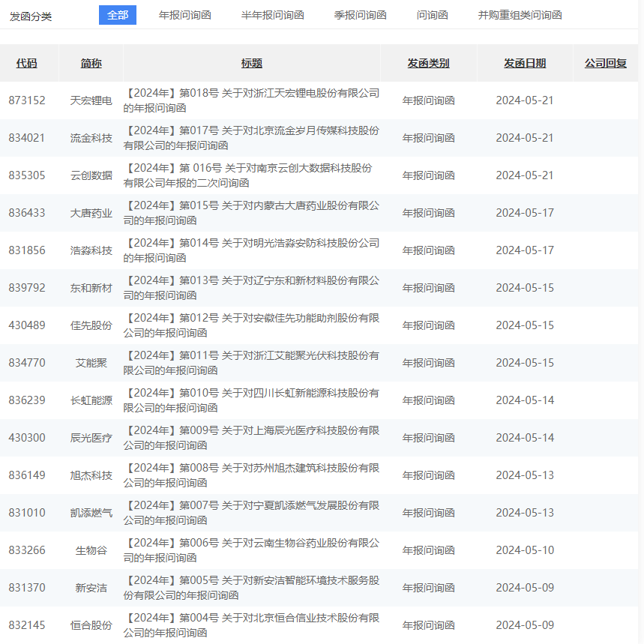This screenshot has height=644, width=644.
Task: Click stock code 873152
Action: pyautogui.click(x=27, y=100)
